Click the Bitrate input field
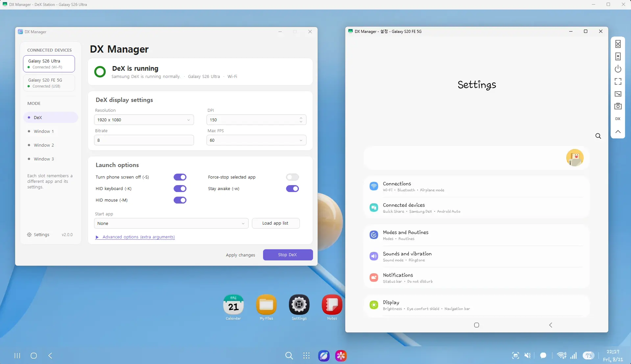This screenshot has height=364, width=631. 144,140
